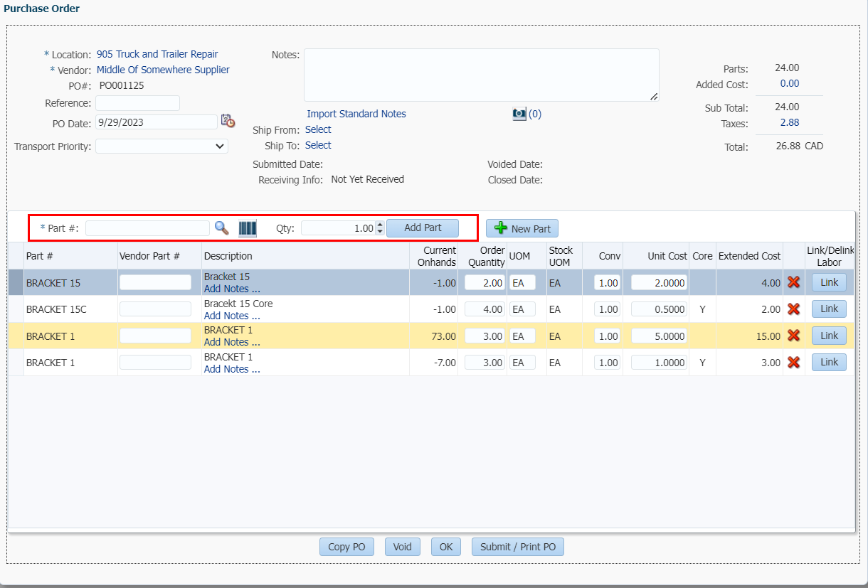Open the Taxes 2.88 link
This screenshot has width=868, height=588.
tap(790, 122)
